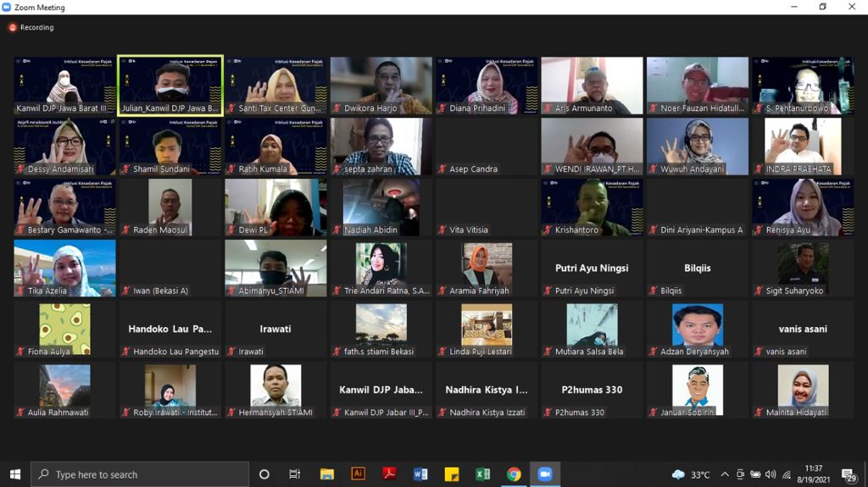Select Julian_Kanwil DJP's highlighted video tile
Image resolution: width=868 pixels, height=487 pixels.
click(170, 86)
